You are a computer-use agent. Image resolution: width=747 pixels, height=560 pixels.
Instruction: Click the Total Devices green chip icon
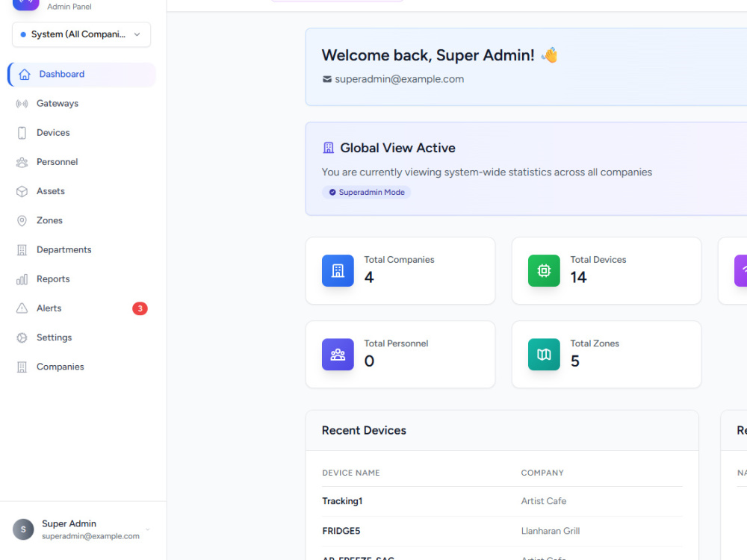pyautogui.click(x=544, y=270)
